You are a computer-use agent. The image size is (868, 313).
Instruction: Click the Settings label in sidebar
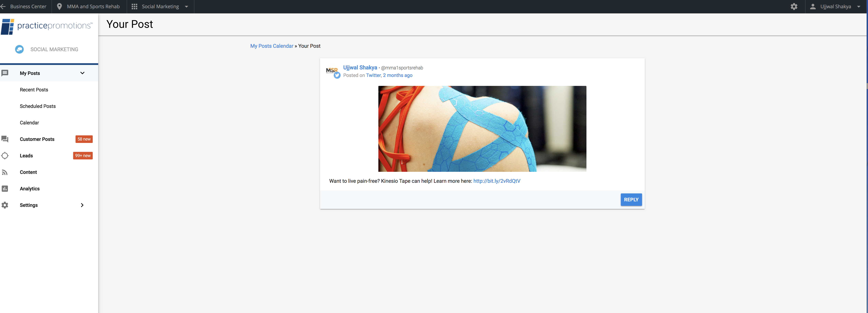click(29, 205)
